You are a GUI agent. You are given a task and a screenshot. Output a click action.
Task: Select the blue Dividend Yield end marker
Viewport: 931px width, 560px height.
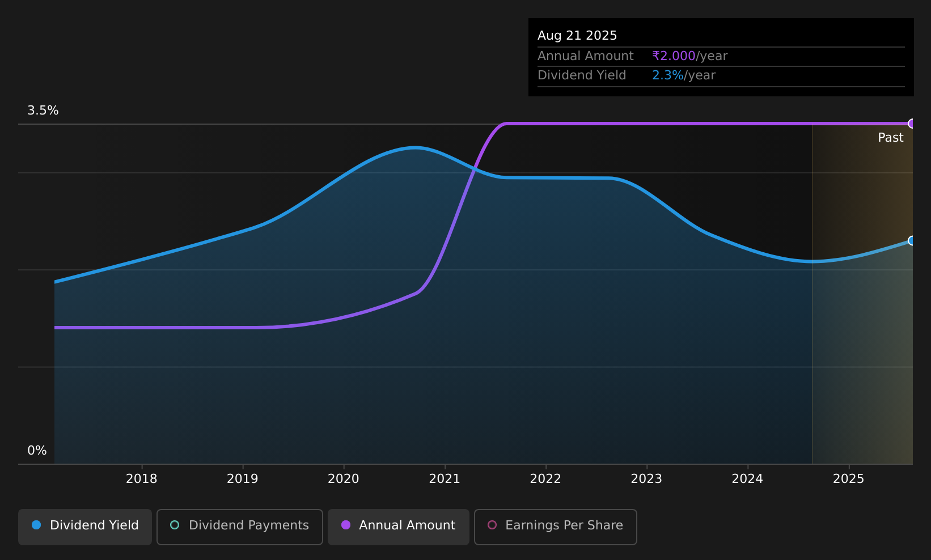912,240
